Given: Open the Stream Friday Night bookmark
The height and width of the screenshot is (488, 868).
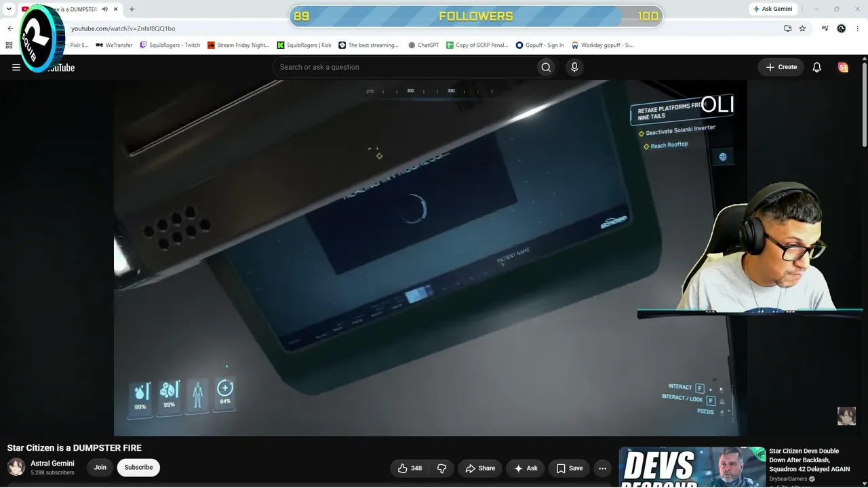Looking at the screenshot, I should point(238,45).
